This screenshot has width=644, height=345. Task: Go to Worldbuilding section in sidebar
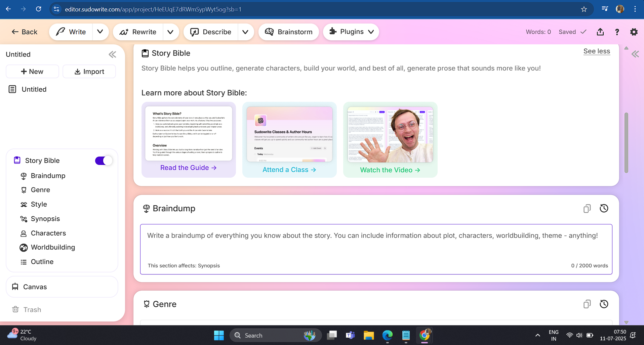pos(53,247)
